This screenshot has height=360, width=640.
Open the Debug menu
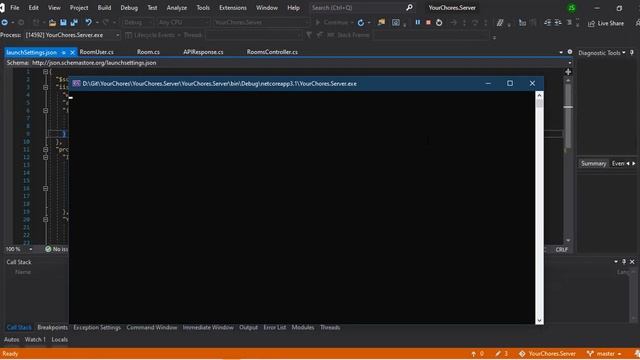click(129, 8)
